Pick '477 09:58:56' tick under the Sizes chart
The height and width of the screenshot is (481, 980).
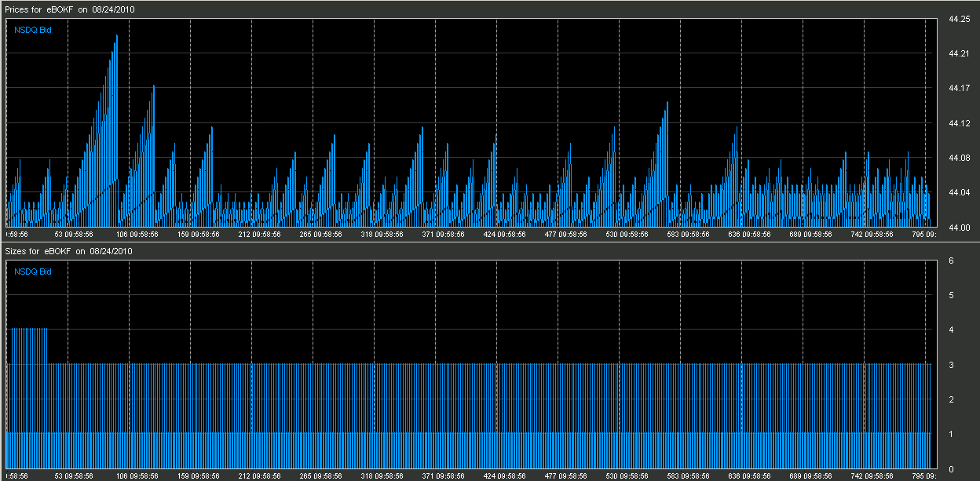567,476
